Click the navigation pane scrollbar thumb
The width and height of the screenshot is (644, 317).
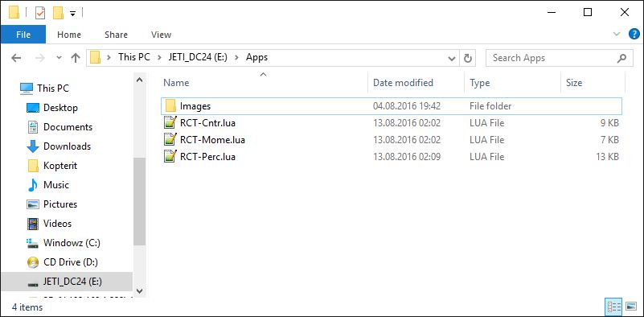[x=139, y=201]
